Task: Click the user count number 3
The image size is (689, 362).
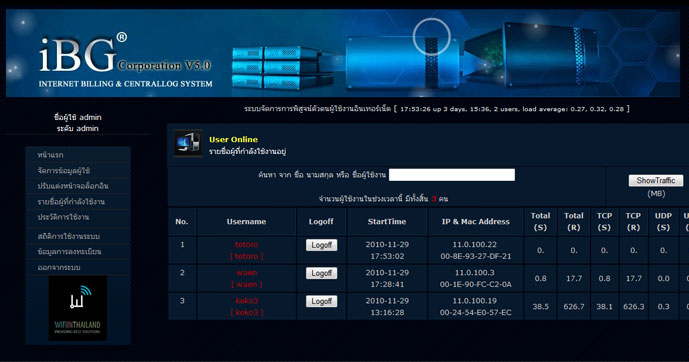Action: coord(434,199)
